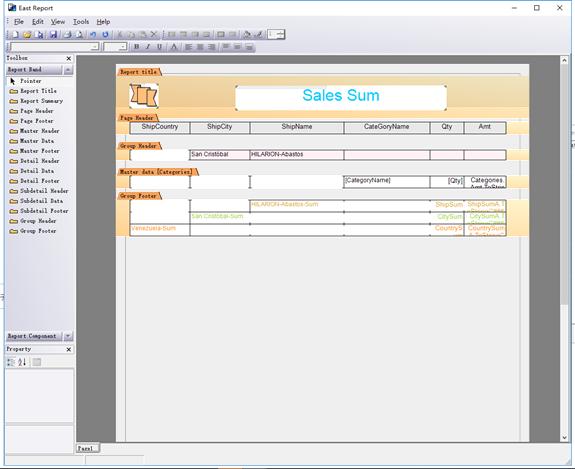Toggle Bold formatting button

136,47
